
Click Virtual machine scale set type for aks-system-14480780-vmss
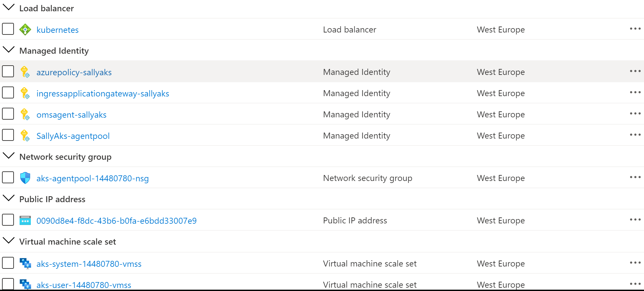[370, 263]
